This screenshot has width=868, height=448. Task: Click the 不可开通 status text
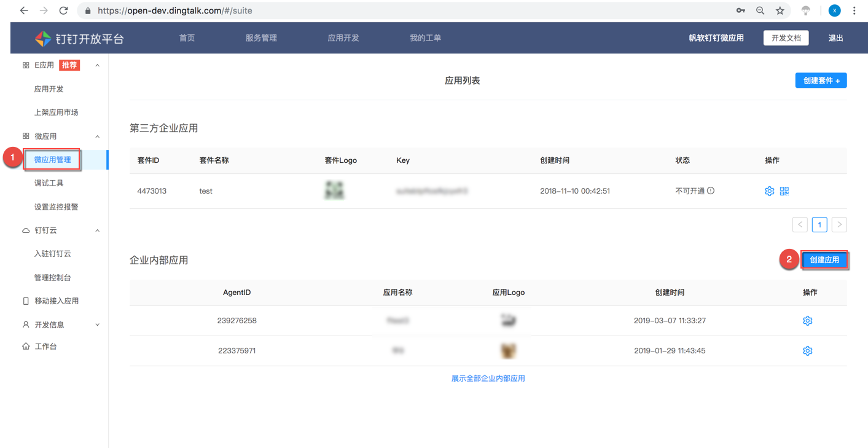[x=690, y=191]
